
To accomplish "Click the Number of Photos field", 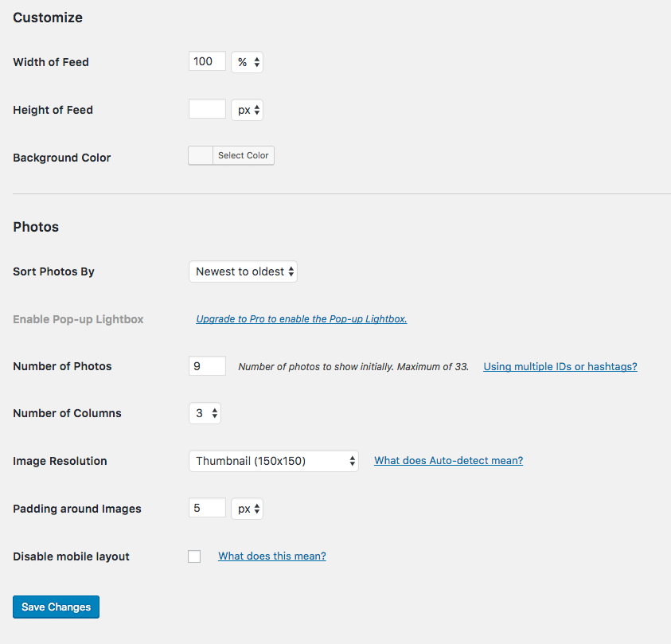I will point(207,366).
